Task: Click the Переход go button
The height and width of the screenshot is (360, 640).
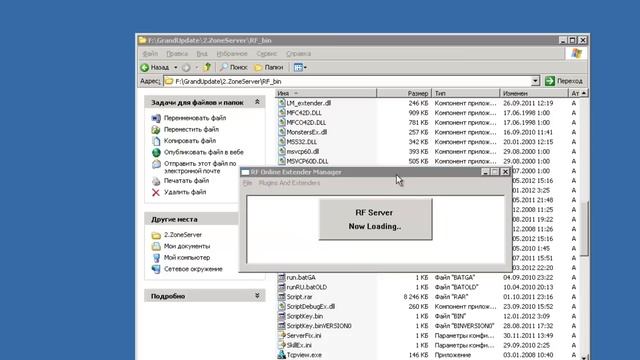Action: (564, 81)
